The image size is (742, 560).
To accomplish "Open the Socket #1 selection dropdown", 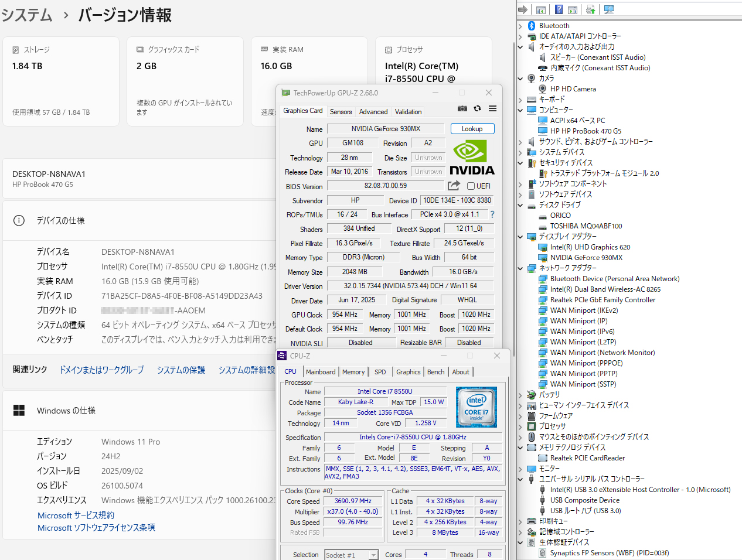I will click(x=373, y=555).
